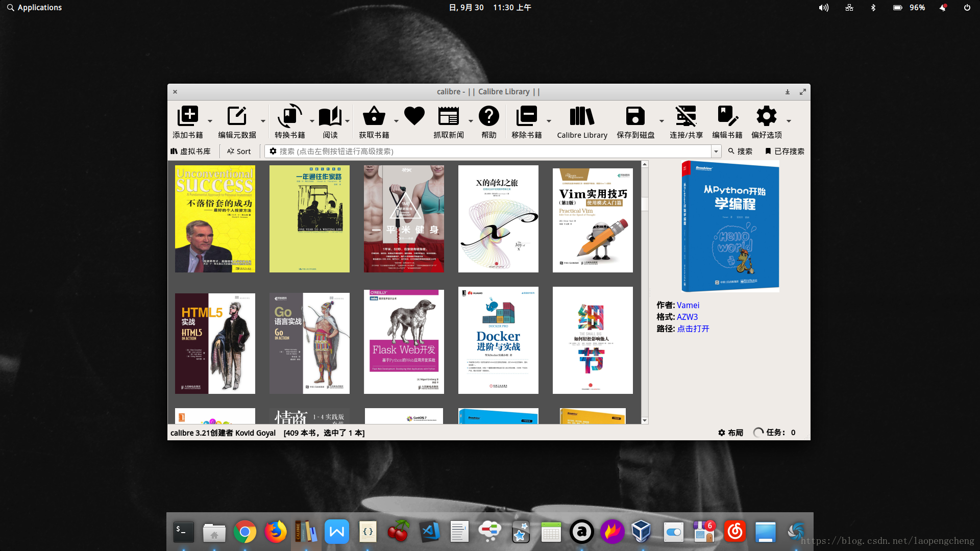Select the Unconventional Success book cover
Image resolution: width=980 pixels, height=551 pixels.
215,219
